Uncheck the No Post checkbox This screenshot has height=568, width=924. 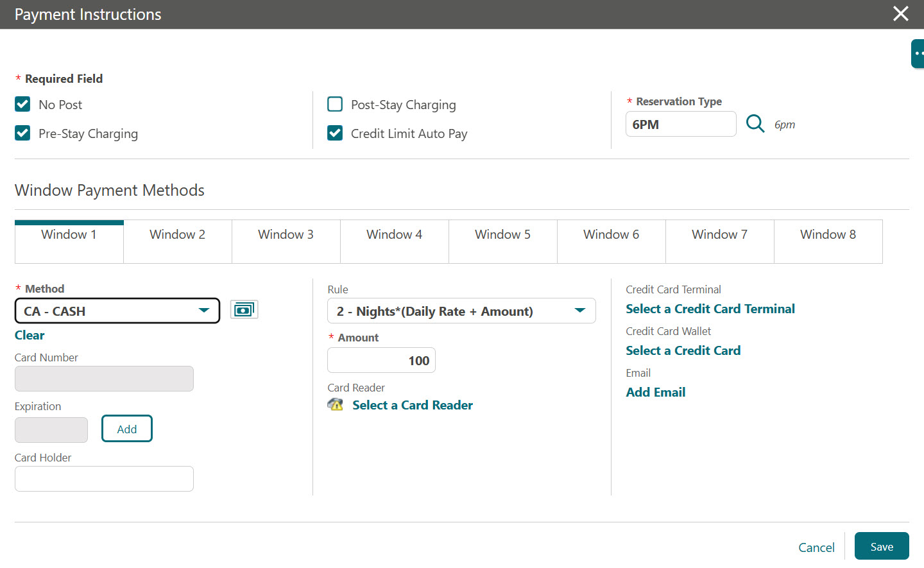click(22, 104)
